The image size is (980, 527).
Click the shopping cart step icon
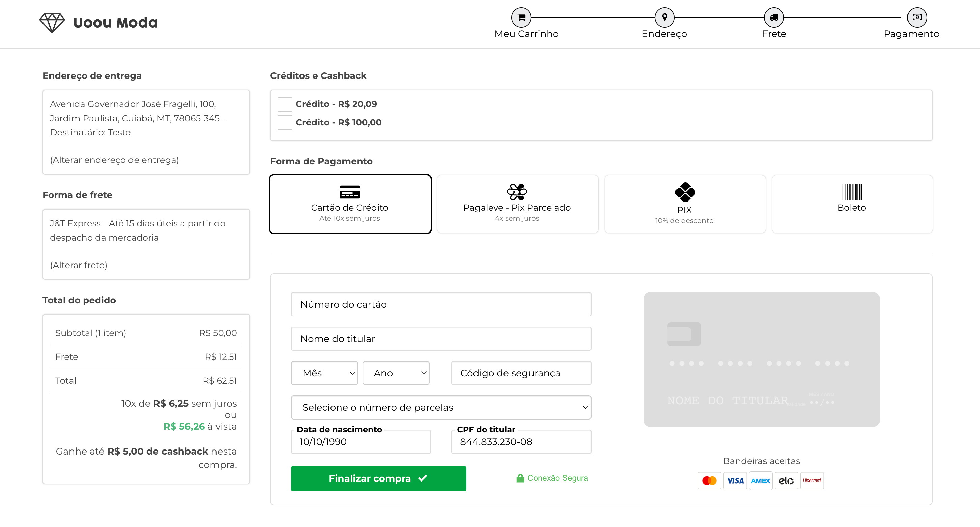521,17
